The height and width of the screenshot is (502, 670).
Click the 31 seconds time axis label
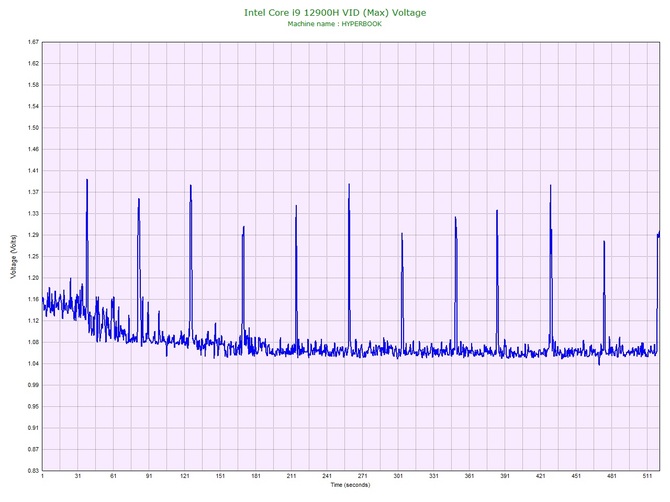click(x=78, y=476)
